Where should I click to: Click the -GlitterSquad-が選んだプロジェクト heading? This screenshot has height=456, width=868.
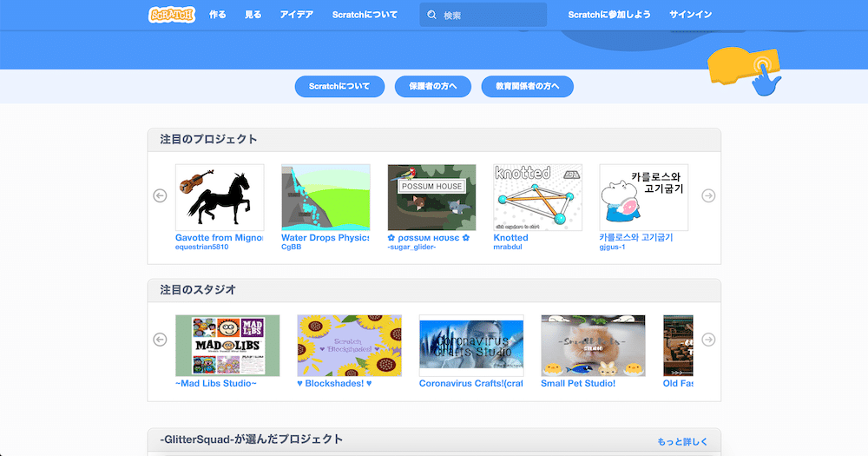[x=252, y=439]
